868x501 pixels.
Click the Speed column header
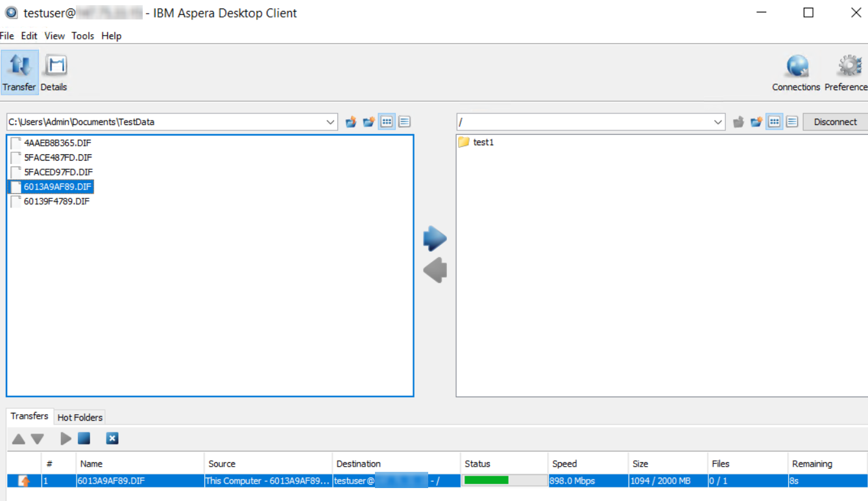pyautogui.click(x=588, y=463)
